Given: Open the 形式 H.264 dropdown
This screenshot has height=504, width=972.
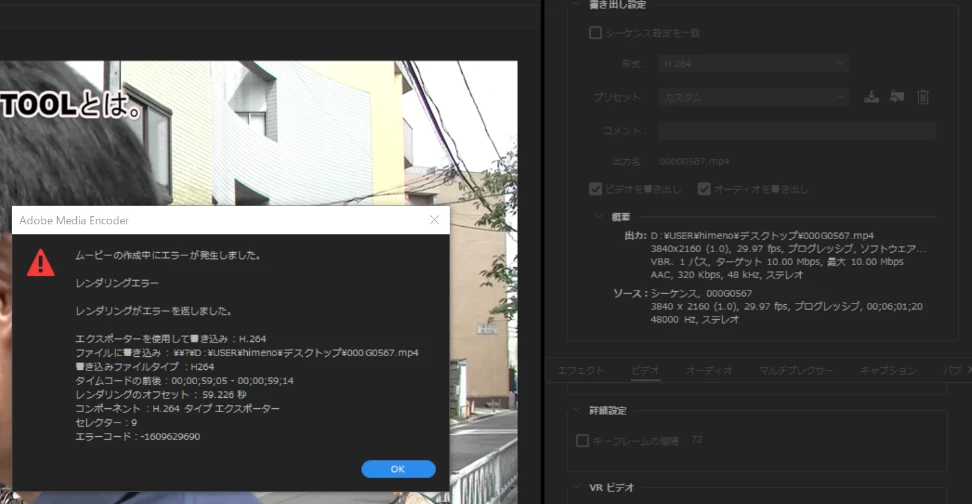Looking at the screenshot, I should pyautogui.click(x=753, y=63).
